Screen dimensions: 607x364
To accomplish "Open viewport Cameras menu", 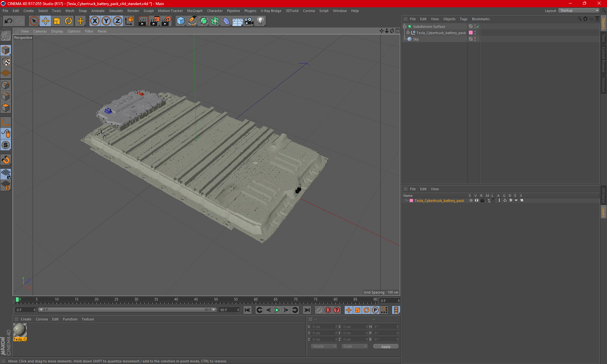I will (x=40, y=31).
